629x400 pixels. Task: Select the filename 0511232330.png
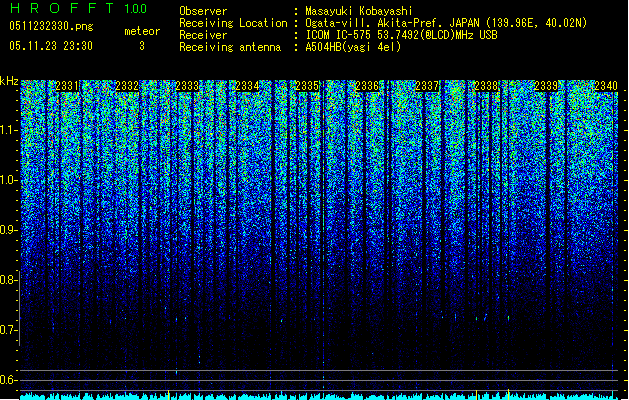point(51,26)
